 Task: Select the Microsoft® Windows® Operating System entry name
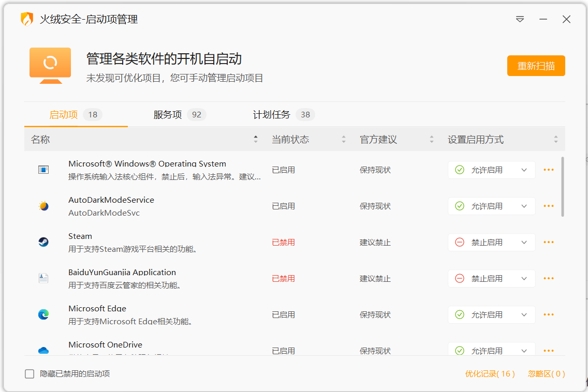[147, 163]
